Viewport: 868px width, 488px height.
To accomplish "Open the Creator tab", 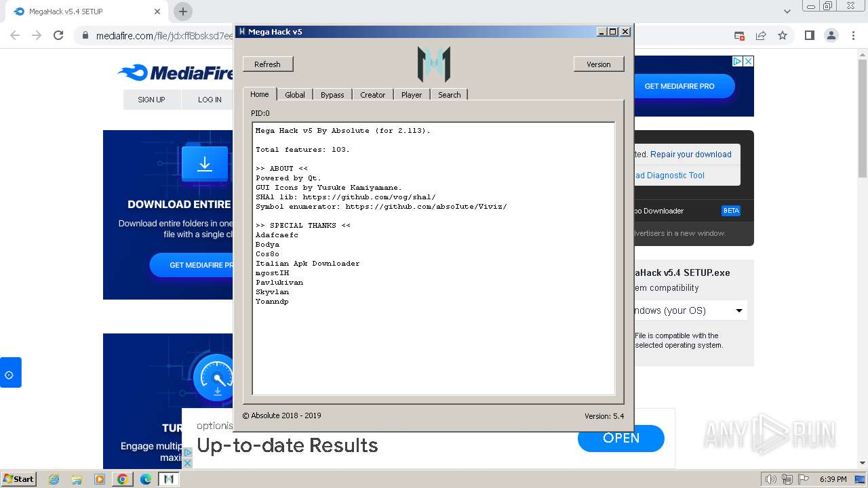I will [x=372, y=95].
